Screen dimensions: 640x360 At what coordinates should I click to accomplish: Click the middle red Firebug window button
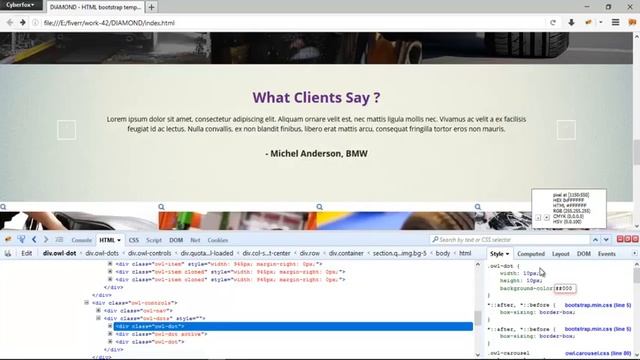[628, 239]
